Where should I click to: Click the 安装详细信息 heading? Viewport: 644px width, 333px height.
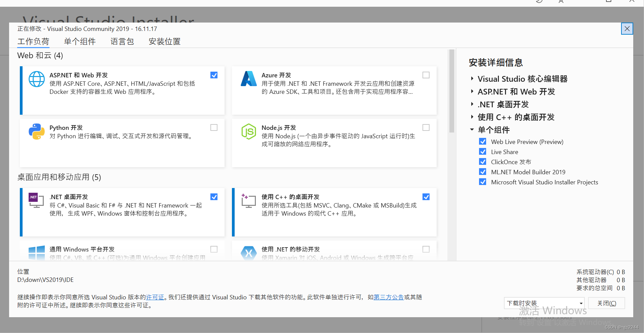[496, 63]
